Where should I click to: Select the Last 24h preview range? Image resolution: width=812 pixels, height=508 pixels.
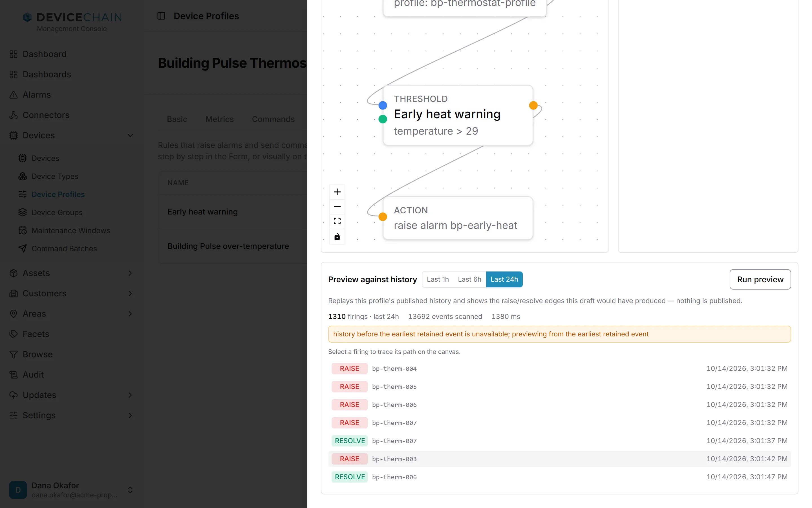click(x=504, y=279)
